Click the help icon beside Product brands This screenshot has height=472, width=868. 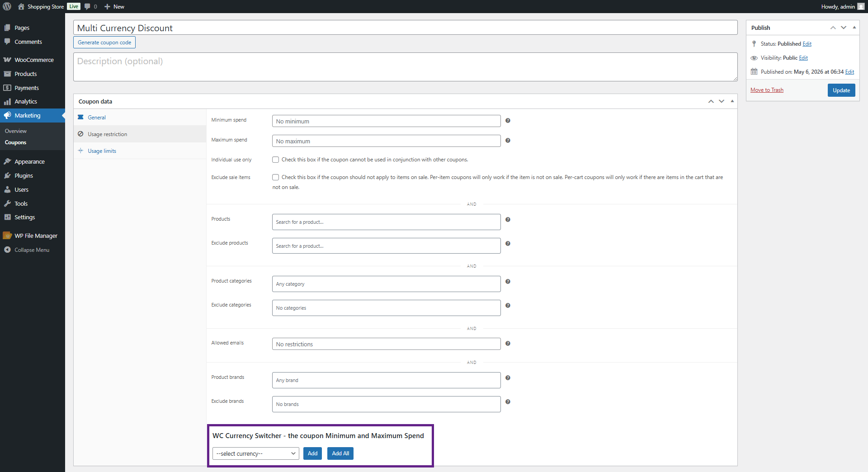point(508,378)
